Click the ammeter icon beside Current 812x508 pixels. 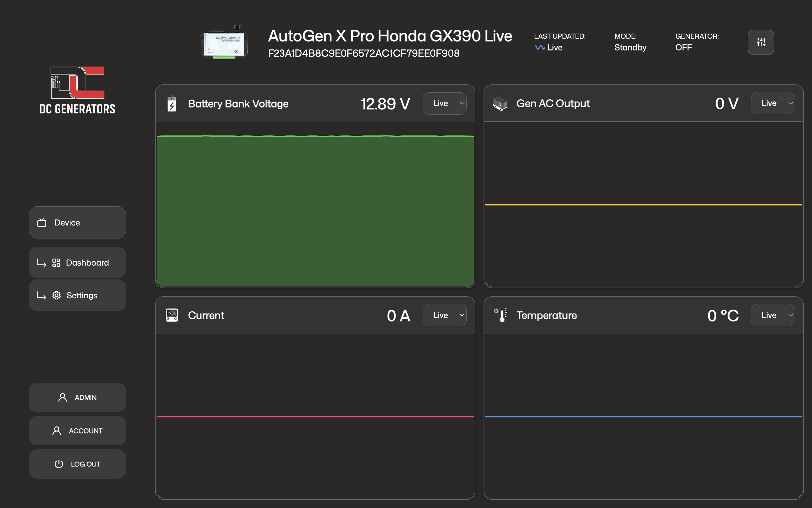point(172,315)
